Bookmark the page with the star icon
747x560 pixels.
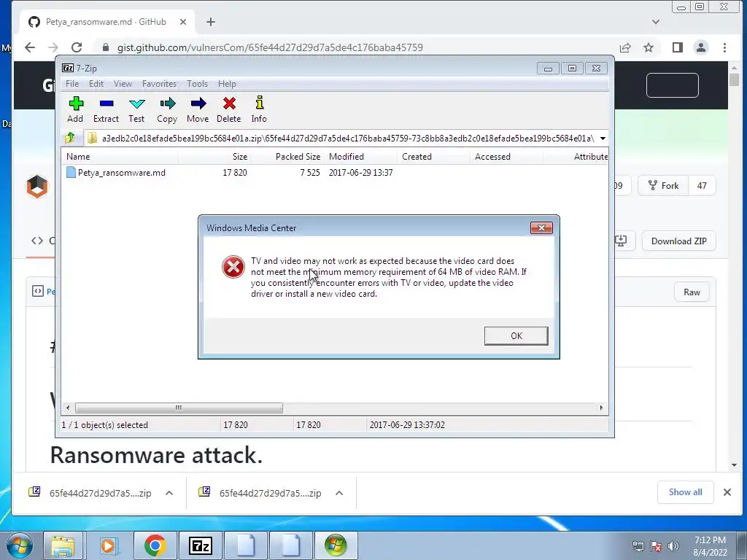pos(649,47)
